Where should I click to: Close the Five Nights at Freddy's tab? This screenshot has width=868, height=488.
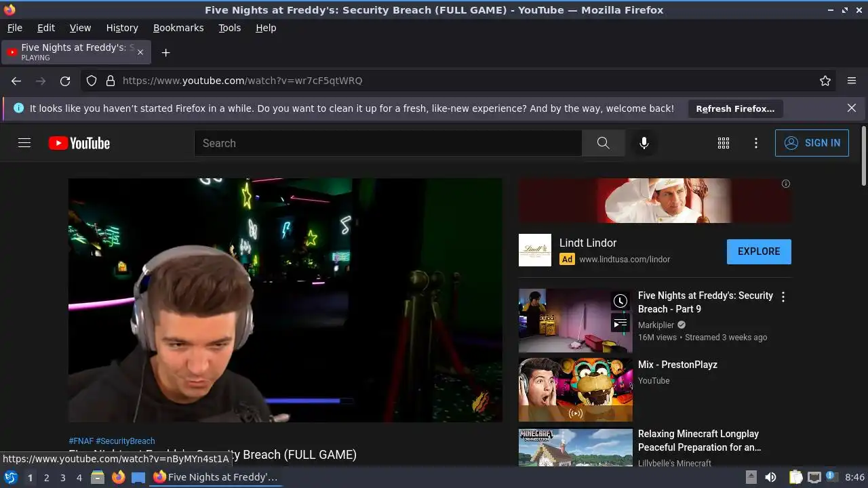pyautogui.click(x=140, y=52)
